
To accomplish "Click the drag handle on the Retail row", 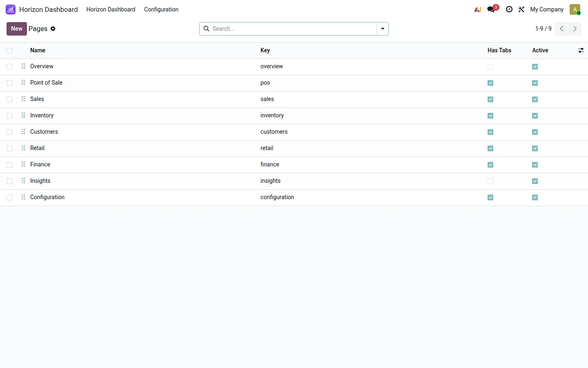I will 23,148.
